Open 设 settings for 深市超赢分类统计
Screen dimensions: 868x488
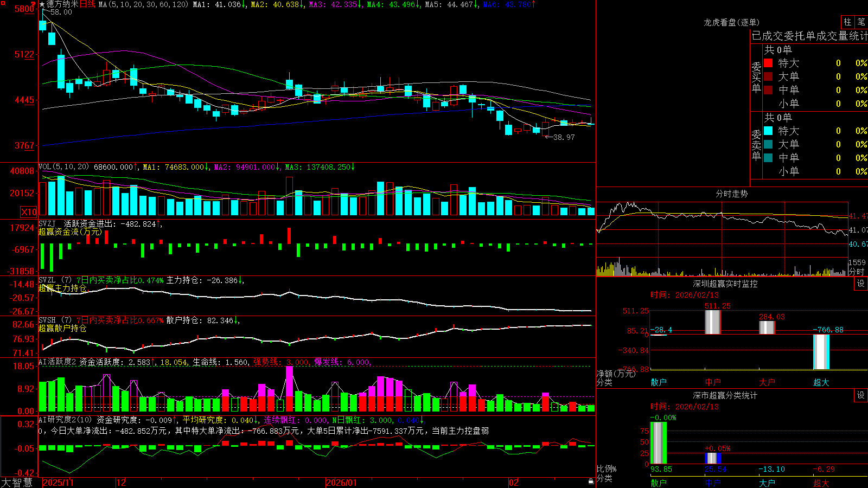[x=861, y=396]
